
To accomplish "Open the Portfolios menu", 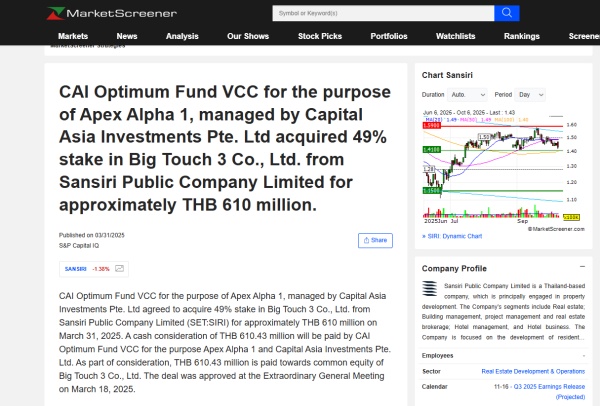I will click(389, 36).
